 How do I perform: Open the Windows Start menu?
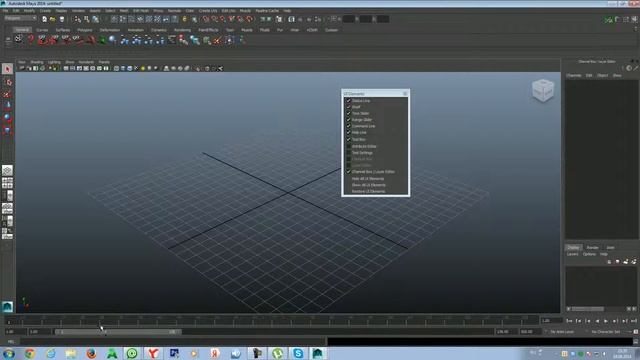tap(8, 353)
